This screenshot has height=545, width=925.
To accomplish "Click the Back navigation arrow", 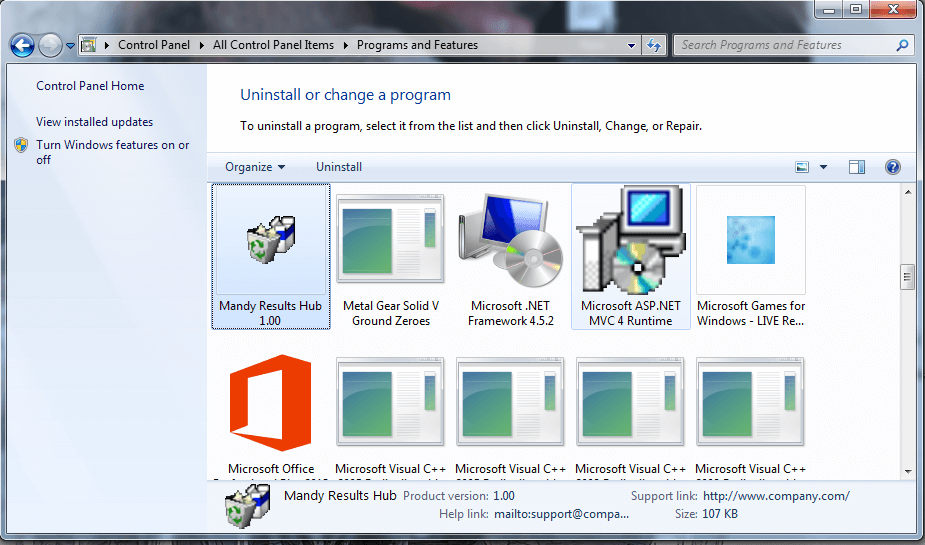I will [22, 45].
